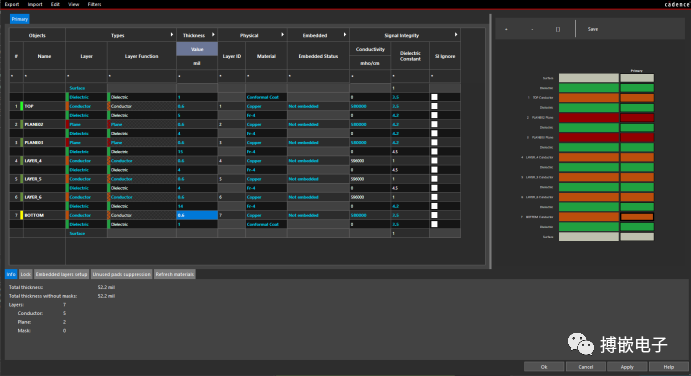Select BOTTOM Conductor Primary swatch in preview
Screen dimensions: 691x376
pos(637,217)
